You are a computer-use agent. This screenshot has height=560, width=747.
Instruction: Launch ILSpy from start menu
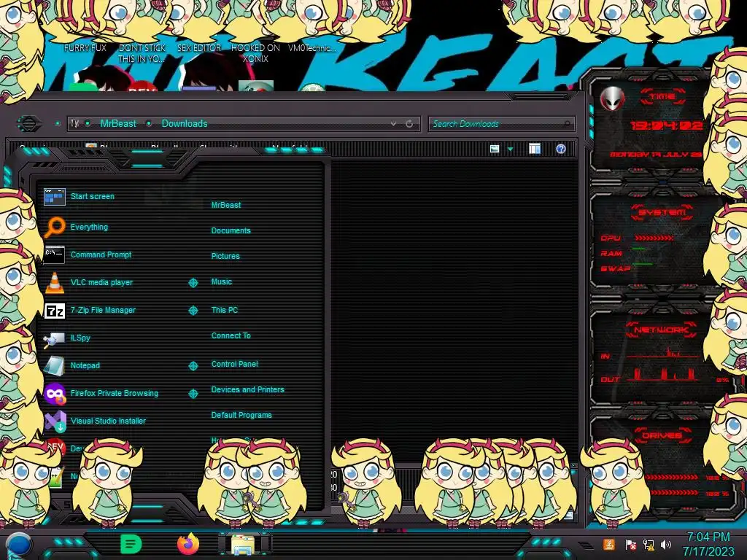click(x=67, y=338)
